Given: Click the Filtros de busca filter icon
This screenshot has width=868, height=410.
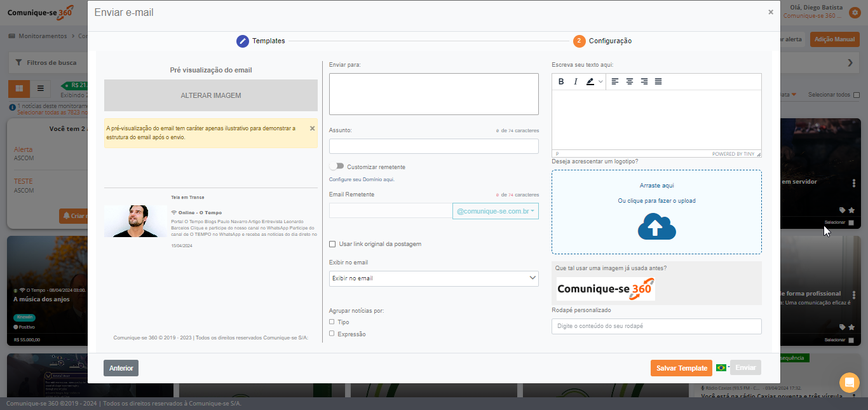Looking at the screenshot, I should point(18,63).
